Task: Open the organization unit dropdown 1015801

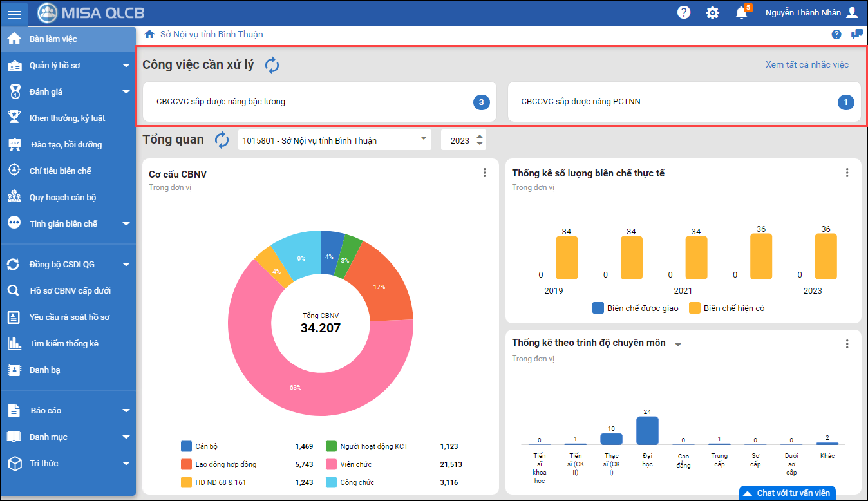Action: pyautogui.click(x=334, y=140)
